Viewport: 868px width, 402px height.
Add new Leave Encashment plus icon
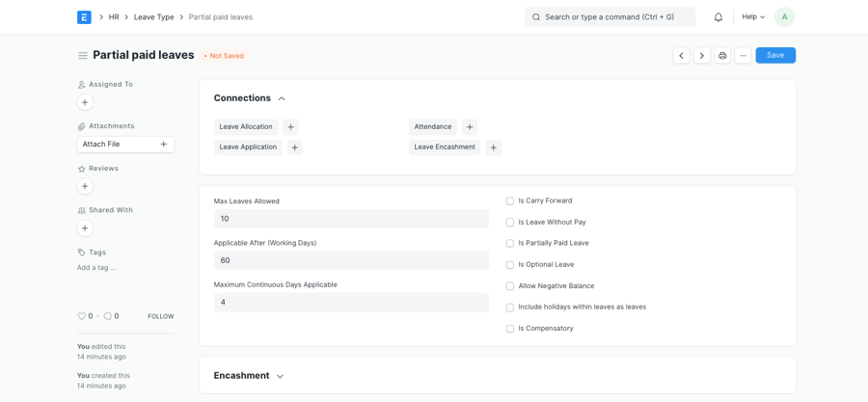tap(493, 147)
